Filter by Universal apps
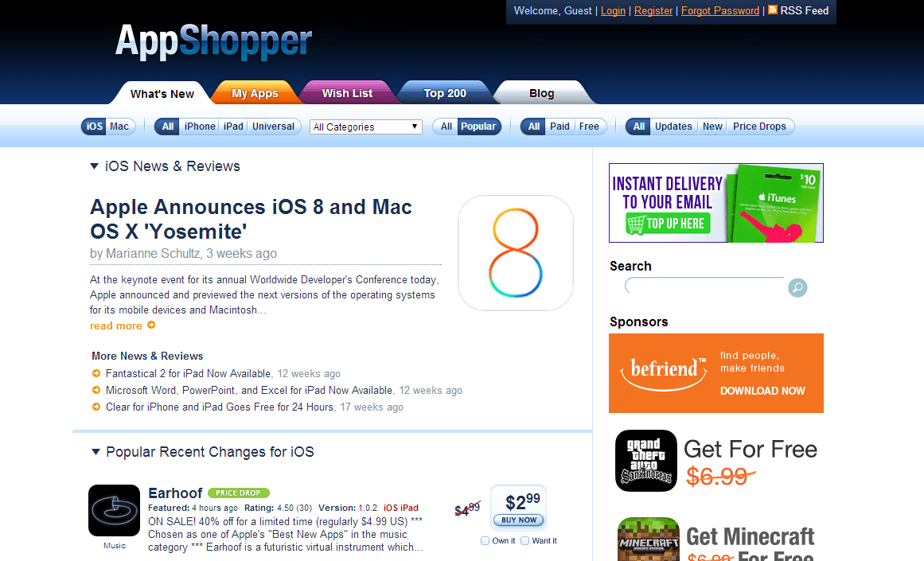The width and height of the screenshot is (924, 561). pos(274,126)
